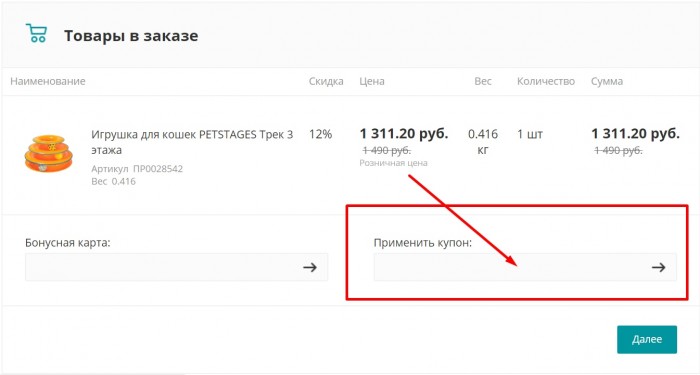
Task: Apply coupon using arrow icon
Action: pyautogui.click(x=658, y=267)
